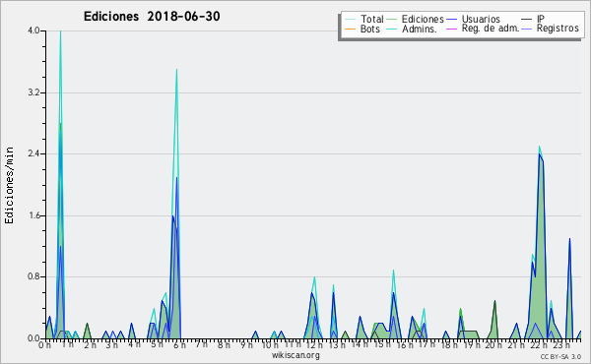Click the chart title Ediciones 2018-06-30
591x364 pixels.
tap(152, 16)
